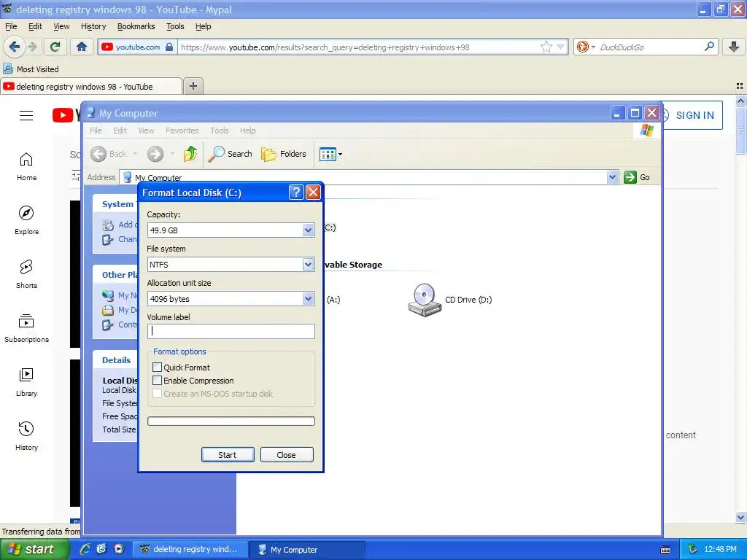Open the Capacity dropdown
Screen dimensions: 747x560
pos(308,230)
